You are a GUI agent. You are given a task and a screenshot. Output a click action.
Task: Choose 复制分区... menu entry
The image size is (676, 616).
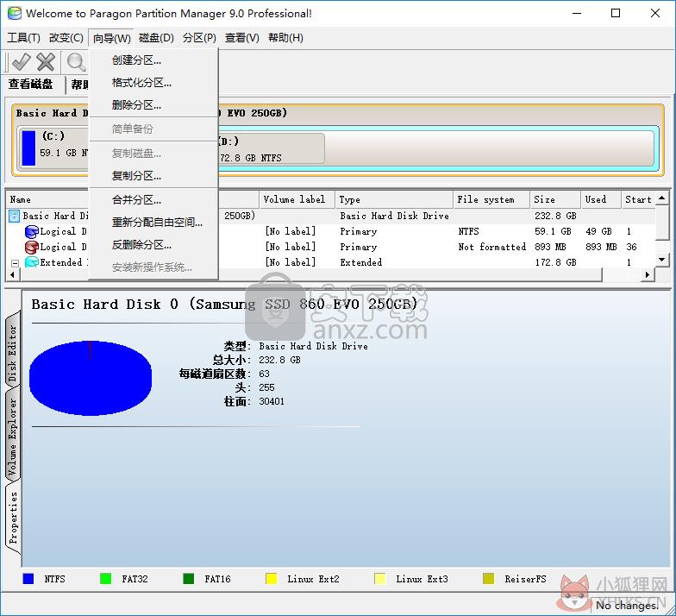pyautogui.click(x=153, y=176)
